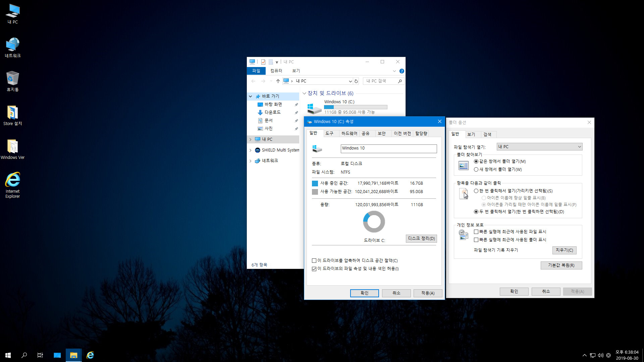
Task: Click the Explorer help question mark icon
Action: [401, 71]
